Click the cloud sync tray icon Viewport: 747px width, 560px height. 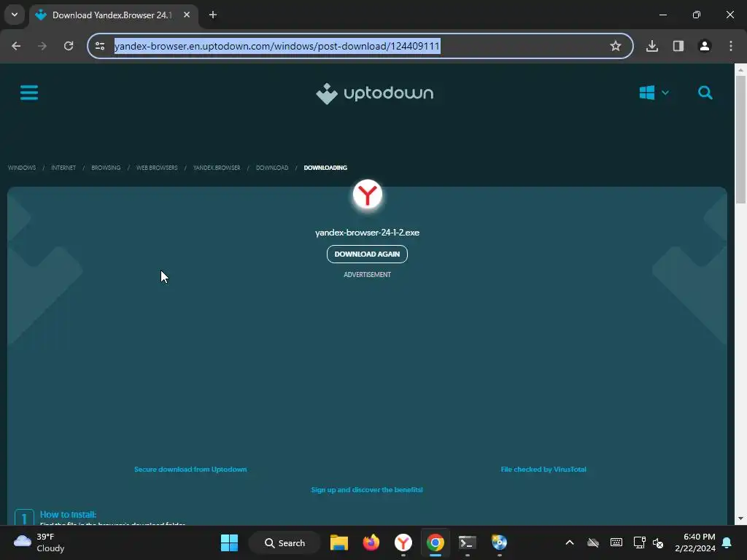[x=592, y=542]
